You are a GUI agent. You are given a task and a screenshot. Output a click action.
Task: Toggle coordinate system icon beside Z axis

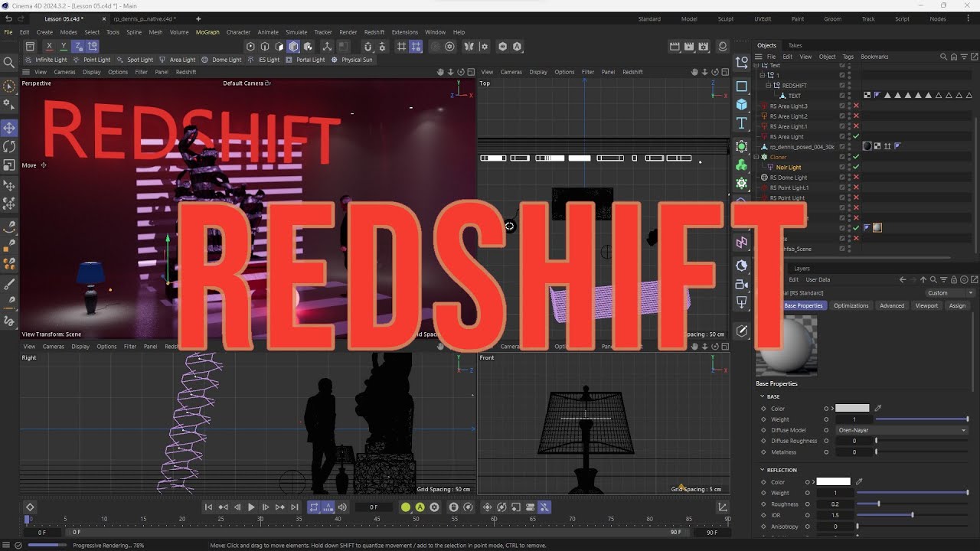coord(93,47)
